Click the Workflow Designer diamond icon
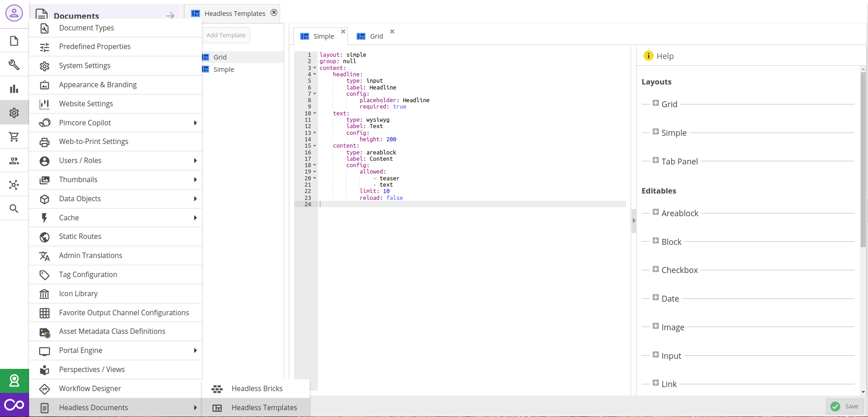 click(x=45, y=389)
